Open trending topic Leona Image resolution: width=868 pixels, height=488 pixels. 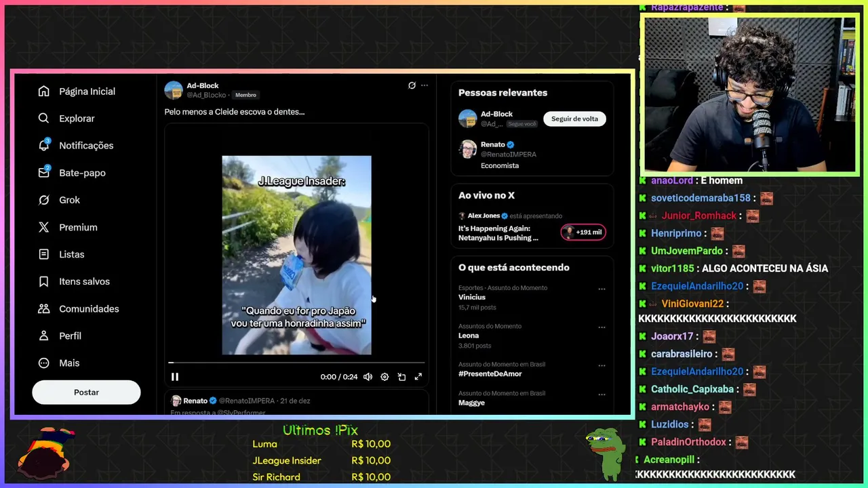(469, 335)
